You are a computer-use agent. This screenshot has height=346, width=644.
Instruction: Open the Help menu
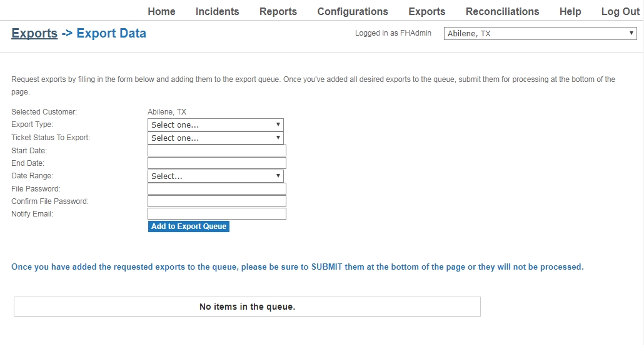[x=570, y=11]
